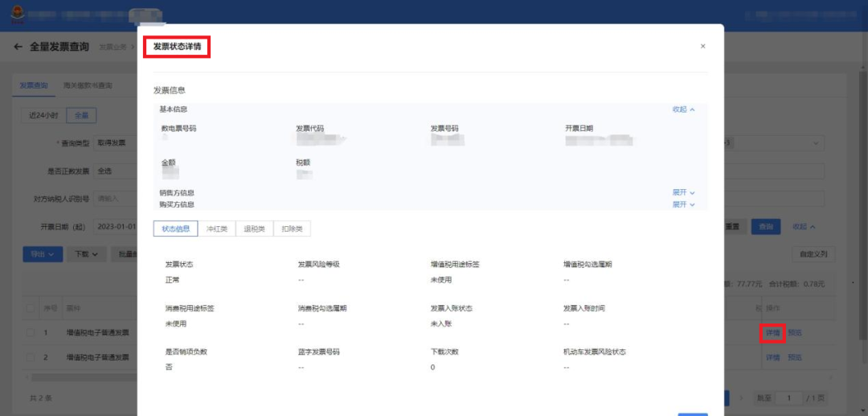This screenshot has height=416, width=868.
Task: Click 预览 for invoice row 1
Action: coord(794,333)
